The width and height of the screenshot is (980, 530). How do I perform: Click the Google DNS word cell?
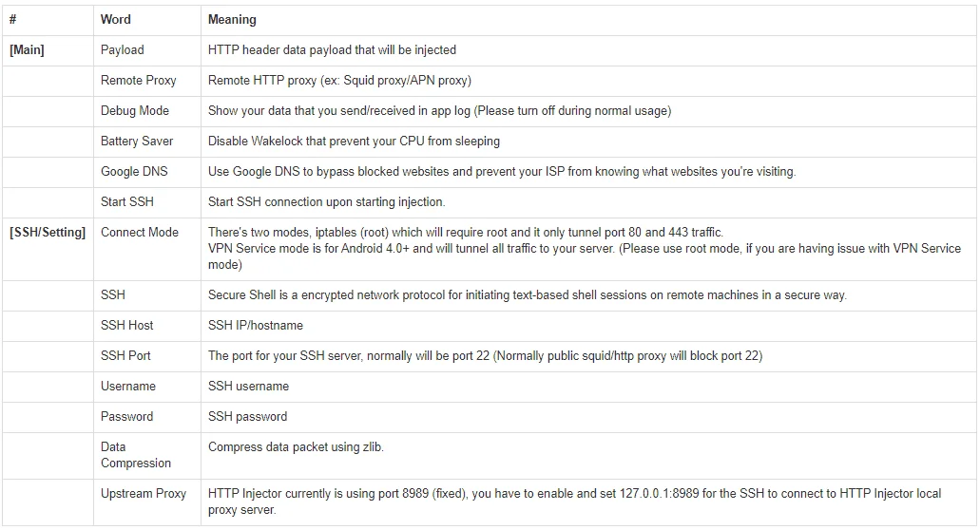[134, 172]
